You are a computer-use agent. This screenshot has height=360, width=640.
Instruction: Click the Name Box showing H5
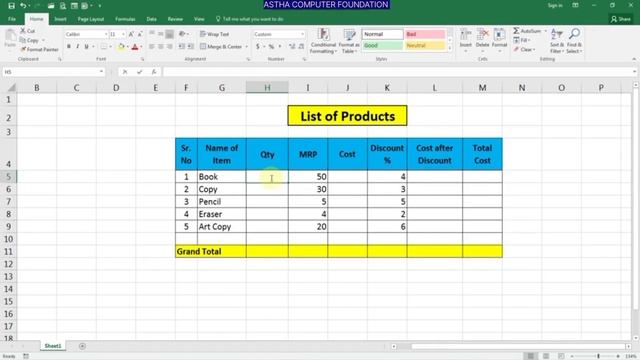pos(53,72)
